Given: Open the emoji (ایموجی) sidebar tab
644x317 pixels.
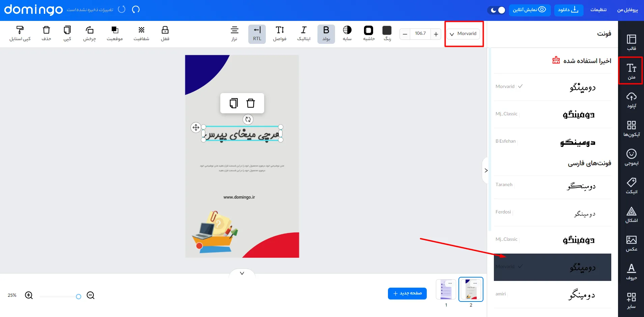Looking at the screenshot, I should click(631, 157).
